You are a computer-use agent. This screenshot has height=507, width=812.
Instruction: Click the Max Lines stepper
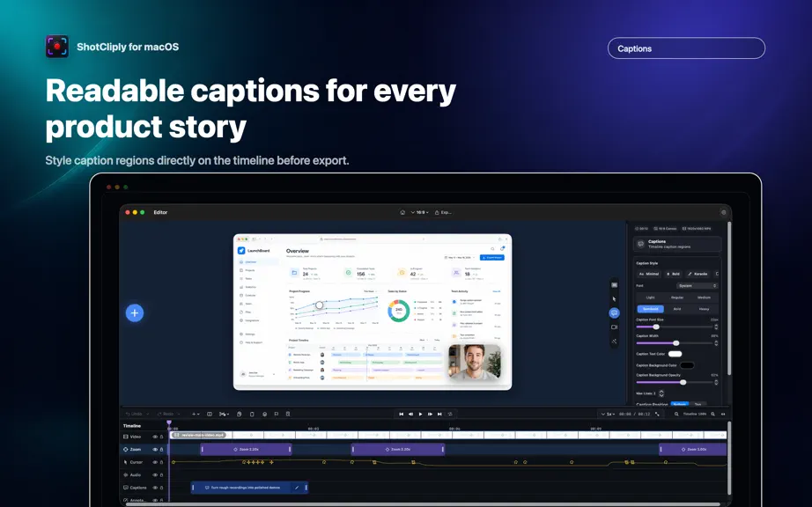(x=661, y=393)
